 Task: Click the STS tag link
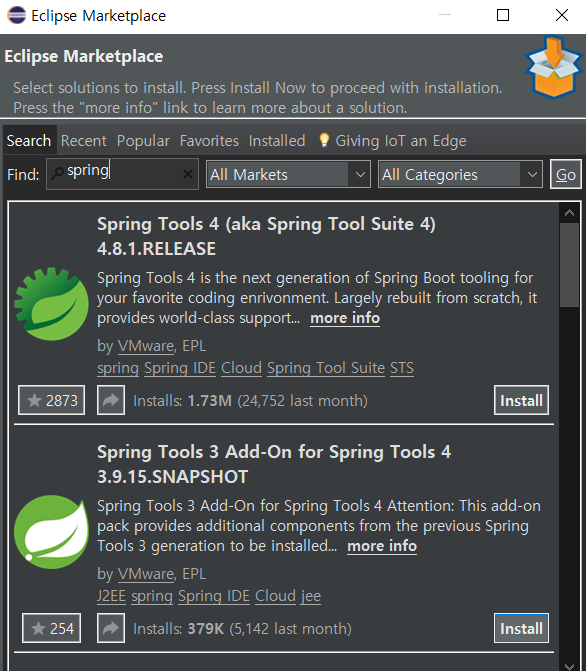pyautogui.click(x=402, y=368)
